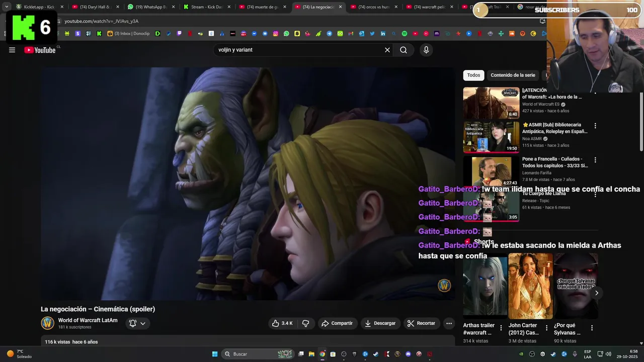
Task: Open the LinkedIn bookmark icon
Action: (383, 34)
